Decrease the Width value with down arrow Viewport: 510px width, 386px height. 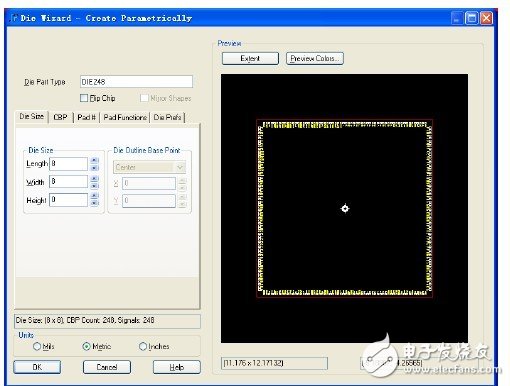click(95, 185)
